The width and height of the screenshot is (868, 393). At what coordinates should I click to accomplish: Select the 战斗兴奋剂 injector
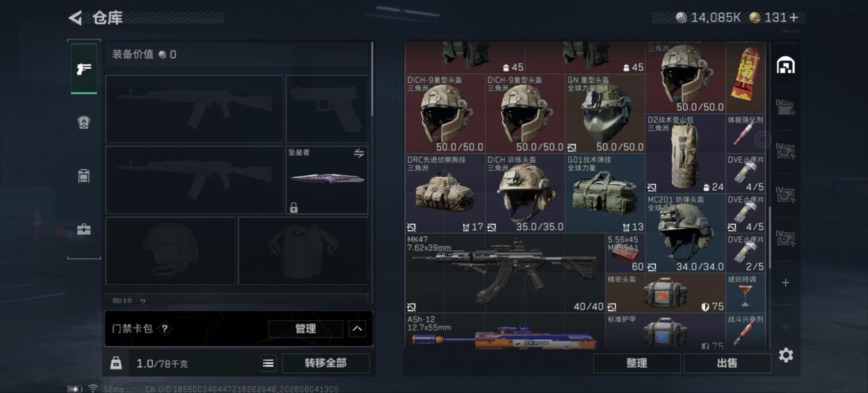coord(745,332)
